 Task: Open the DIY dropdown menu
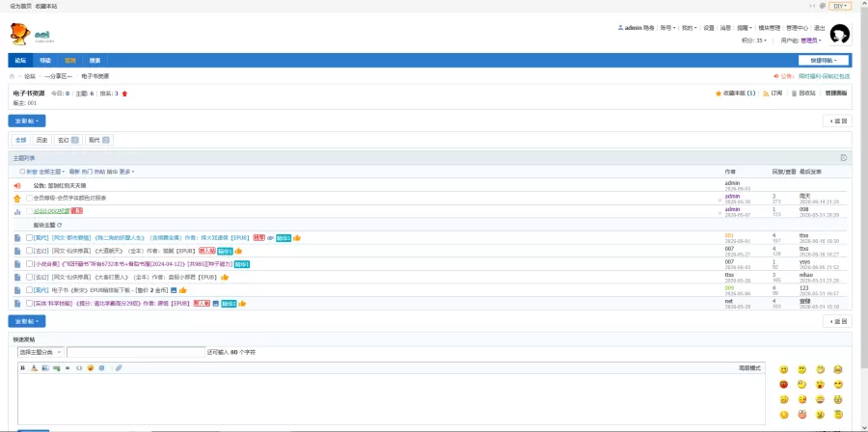click(x=840, y=6)
